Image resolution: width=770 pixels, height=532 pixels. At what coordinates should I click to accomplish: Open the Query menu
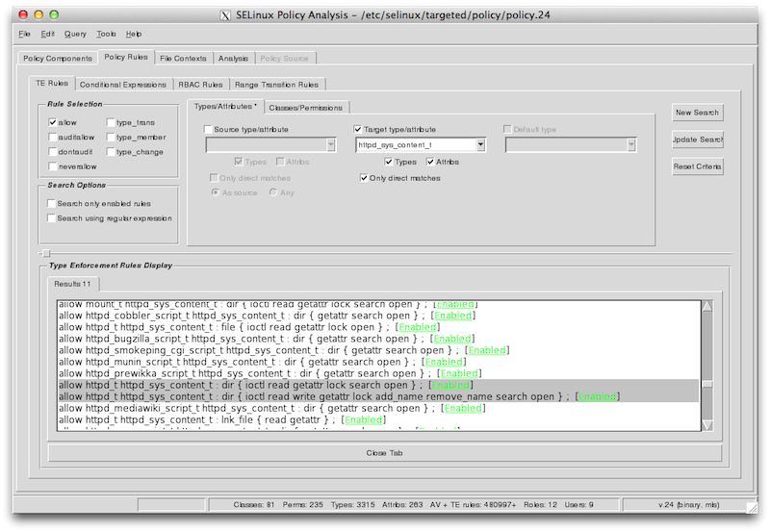tap(75, 34)
